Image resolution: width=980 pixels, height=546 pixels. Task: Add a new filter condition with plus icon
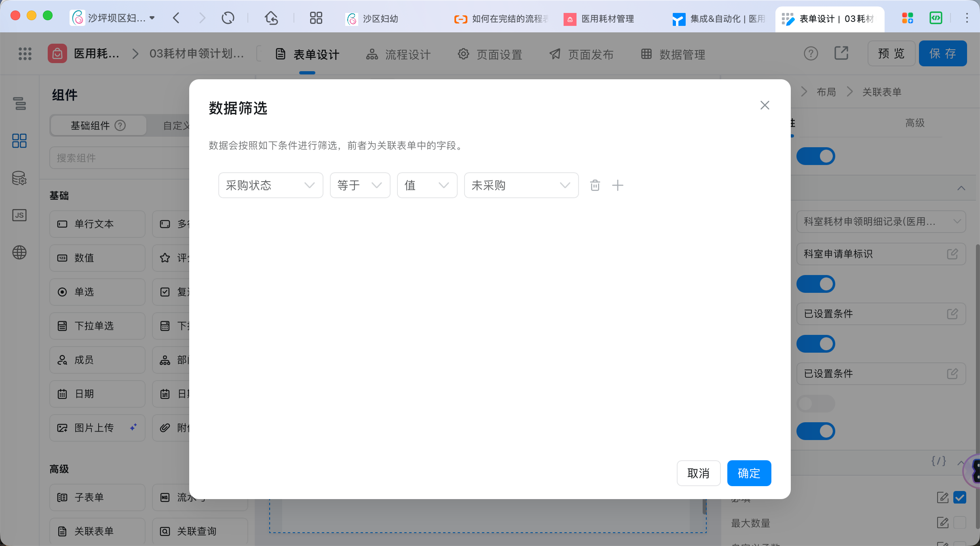617,185
